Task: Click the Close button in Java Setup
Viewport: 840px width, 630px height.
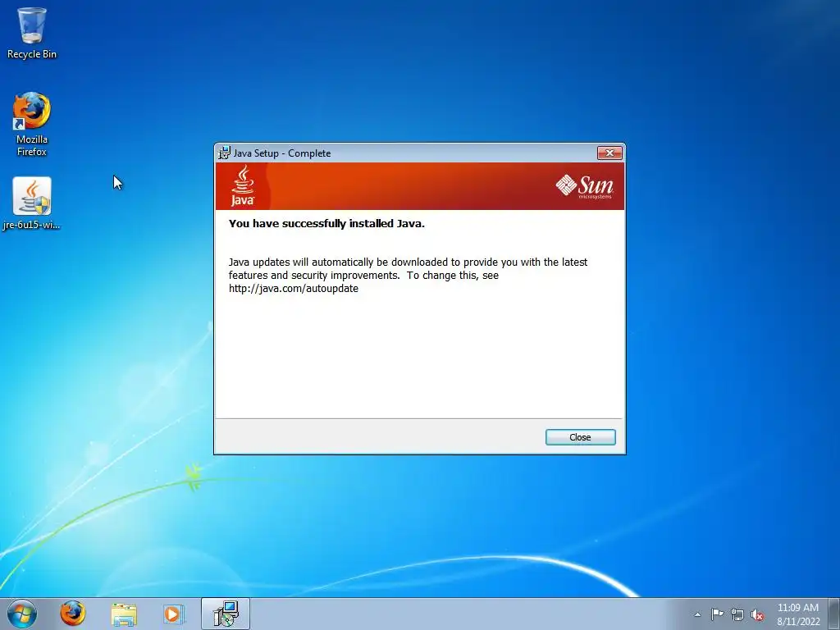Action: (x=580, y=437)
